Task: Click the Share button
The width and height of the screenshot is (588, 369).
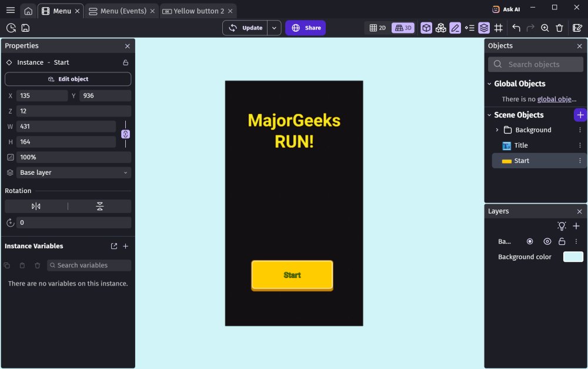Action: point(305,28)
